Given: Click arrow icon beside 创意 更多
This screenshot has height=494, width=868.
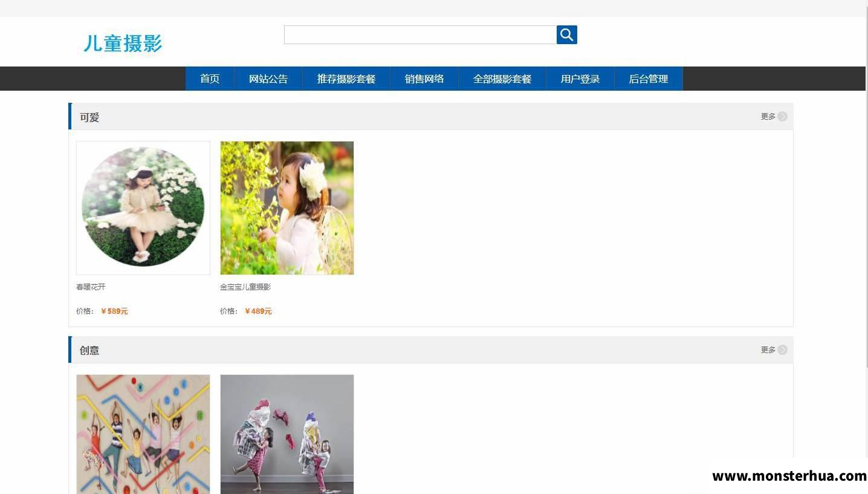Looking at the screenshot, I should (783, 350).
